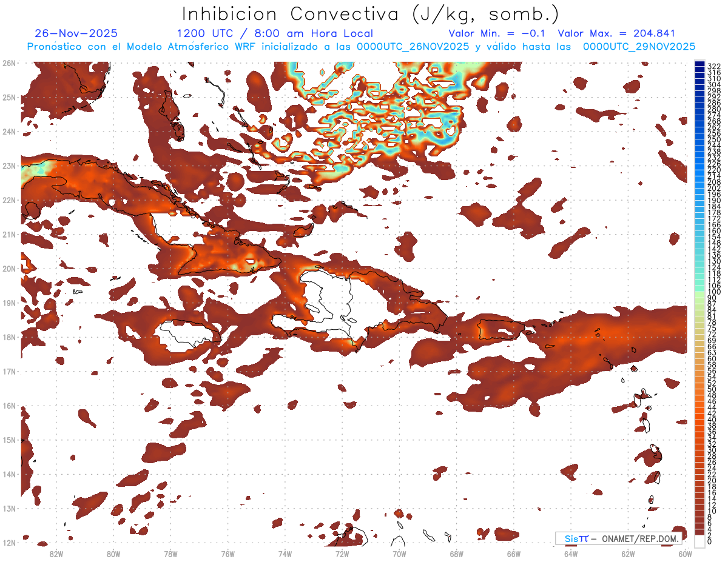Click the '80W' longitude label
This screenshot has height=562, width=728.
point(113,554)
